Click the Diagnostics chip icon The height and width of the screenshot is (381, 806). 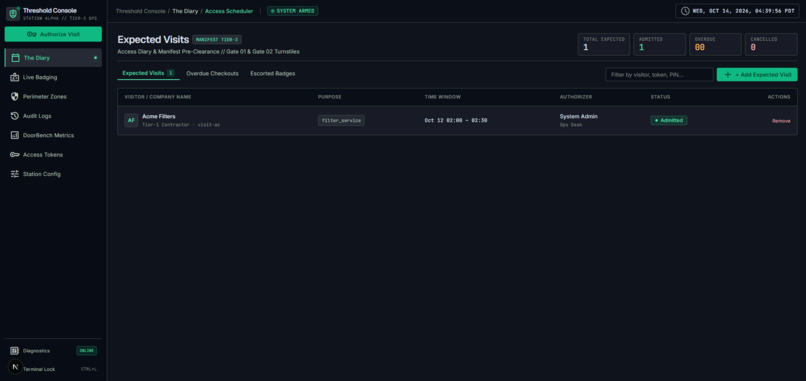tap(14, 351)
